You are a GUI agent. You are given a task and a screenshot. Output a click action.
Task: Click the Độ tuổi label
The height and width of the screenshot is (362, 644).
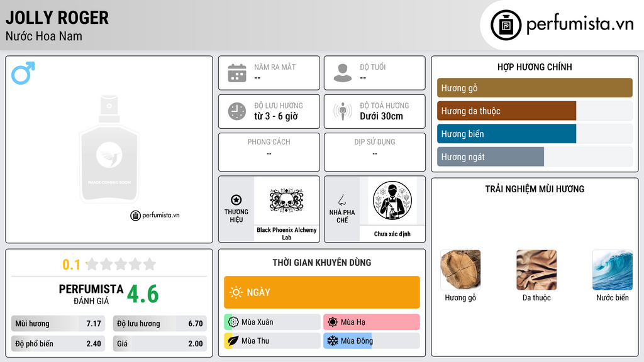click(373, 67)
